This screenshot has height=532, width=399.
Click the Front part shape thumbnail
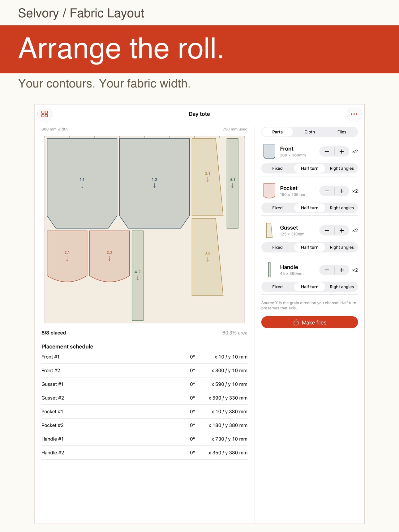[269, 151]
